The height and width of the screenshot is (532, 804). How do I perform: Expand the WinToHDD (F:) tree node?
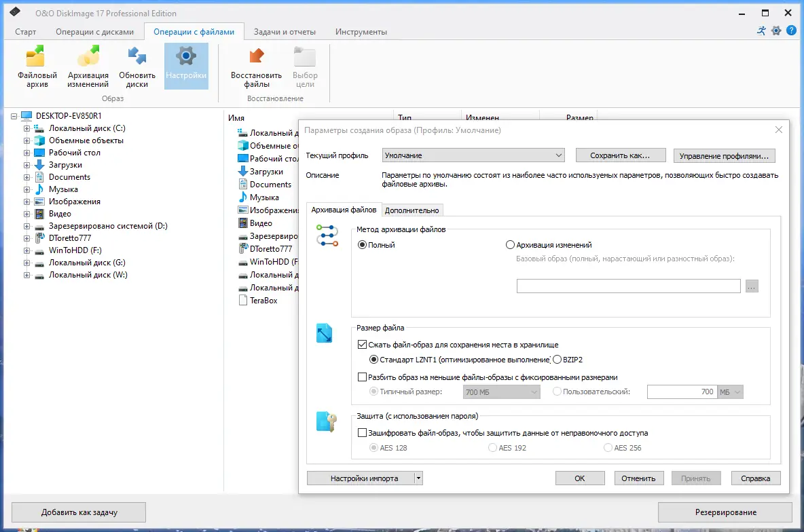click(26, 250)
